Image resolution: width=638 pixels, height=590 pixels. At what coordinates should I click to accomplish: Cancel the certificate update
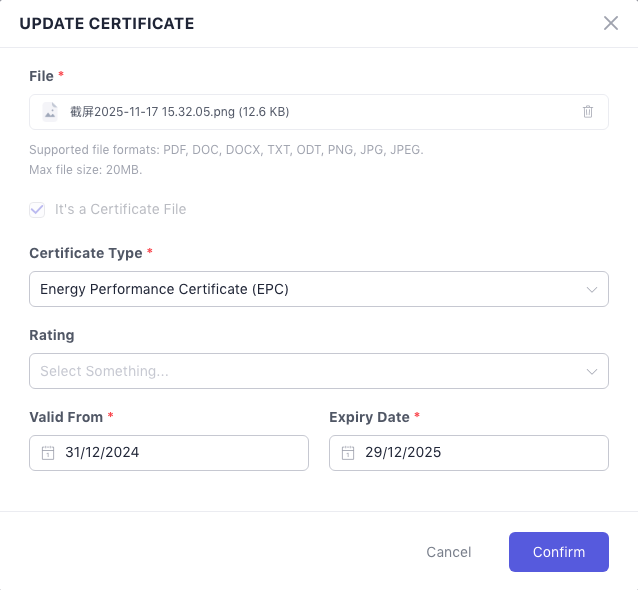click(449, 552)
